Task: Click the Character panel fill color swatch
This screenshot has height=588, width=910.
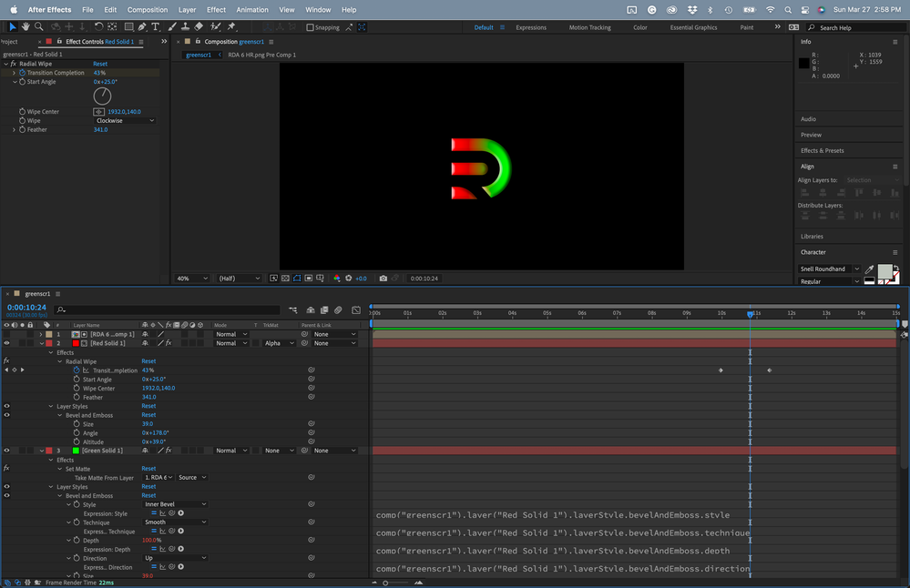Action: point(884,271)
